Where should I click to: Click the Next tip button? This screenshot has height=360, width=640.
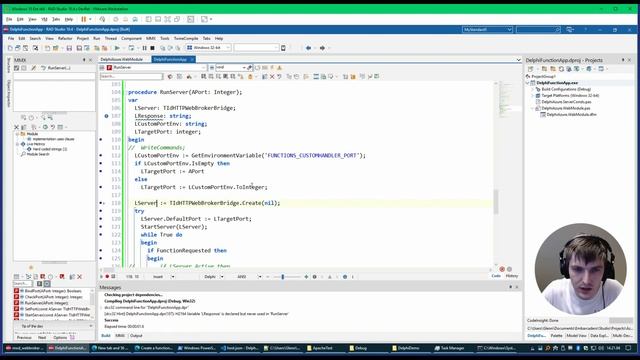pos(42,338)
